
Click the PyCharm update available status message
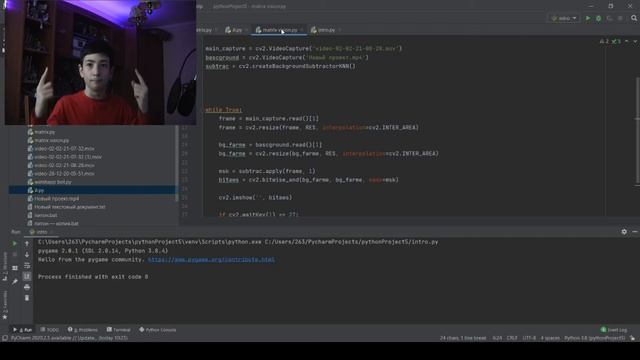pos(69,338)
